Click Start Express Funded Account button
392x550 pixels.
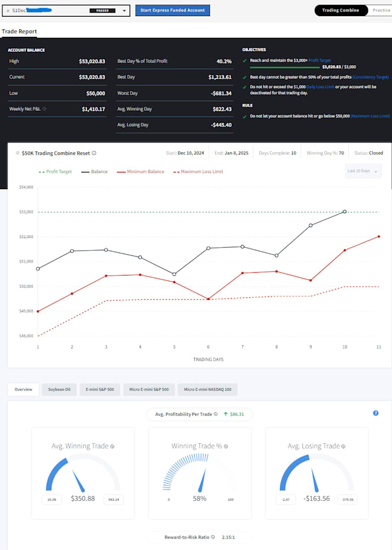(172, 10)
